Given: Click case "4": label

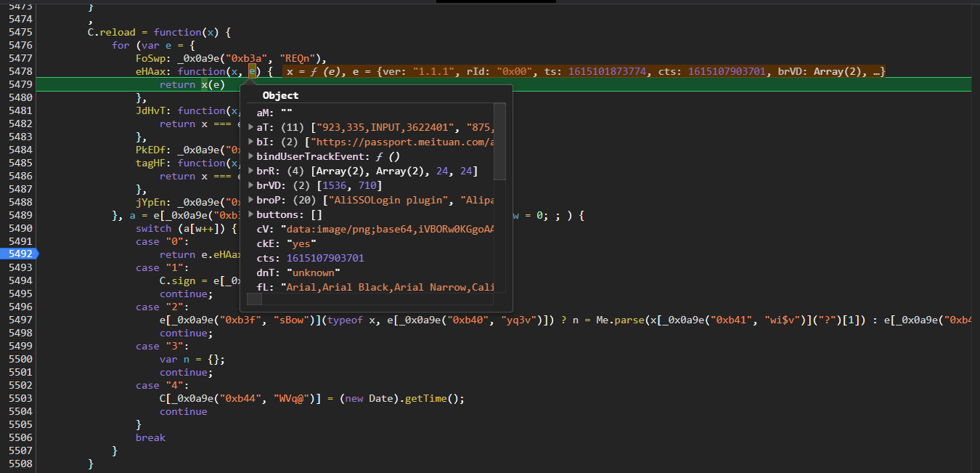Looking at the screenshot, I should click(163, 385).
